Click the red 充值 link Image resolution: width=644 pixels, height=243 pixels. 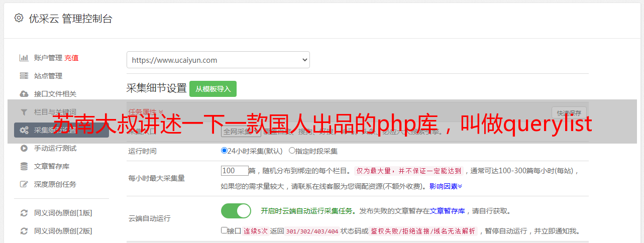(x=71, y=58)
